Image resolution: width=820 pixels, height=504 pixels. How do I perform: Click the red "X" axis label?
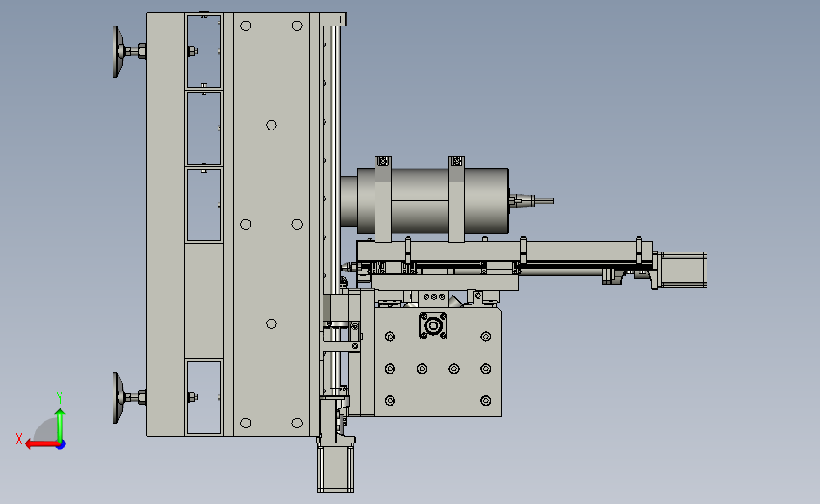point(19,439)
